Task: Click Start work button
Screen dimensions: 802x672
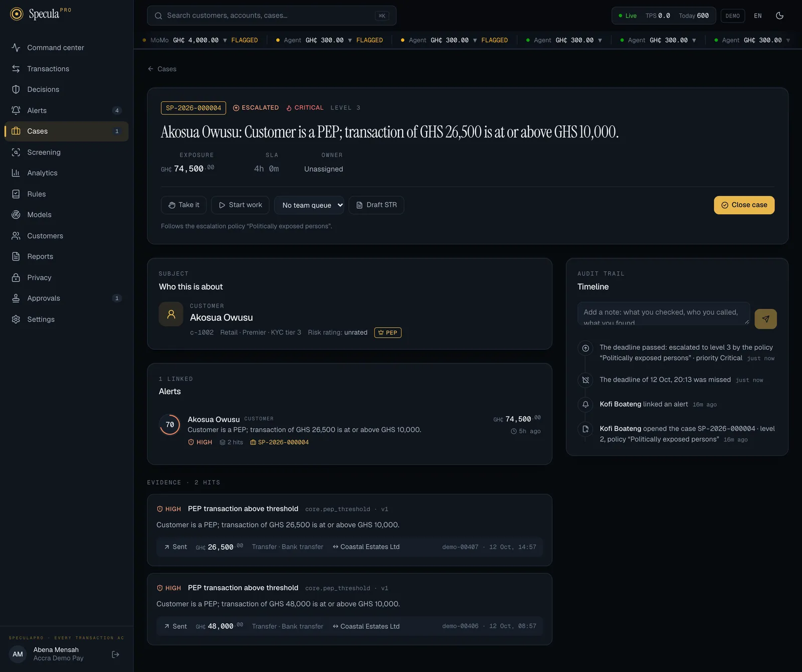Action: pyautogui.click(x=240, y=205)
